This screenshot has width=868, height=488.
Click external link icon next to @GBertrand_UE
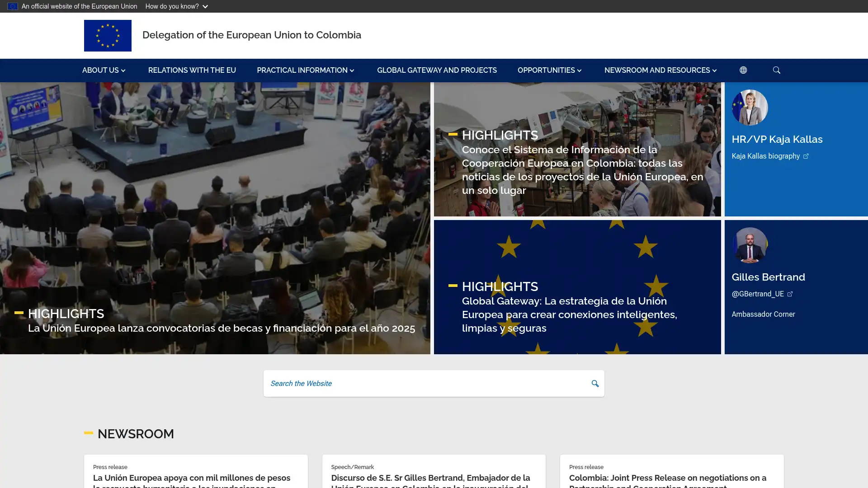point(790,294)
